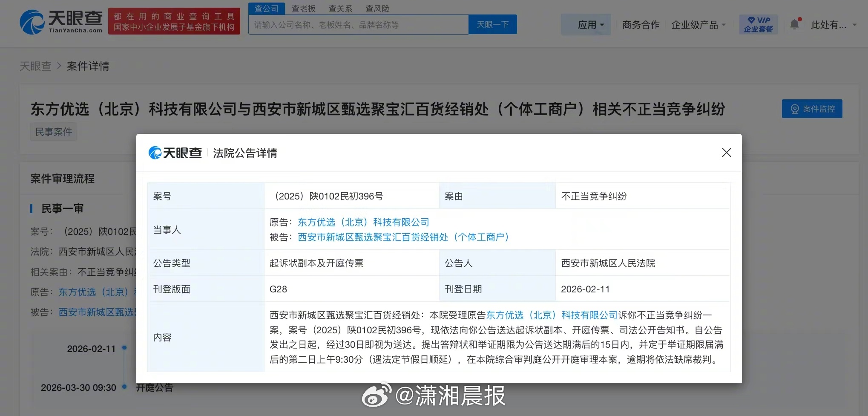Switch to the 查老板 search tab

tap(303, 8)
